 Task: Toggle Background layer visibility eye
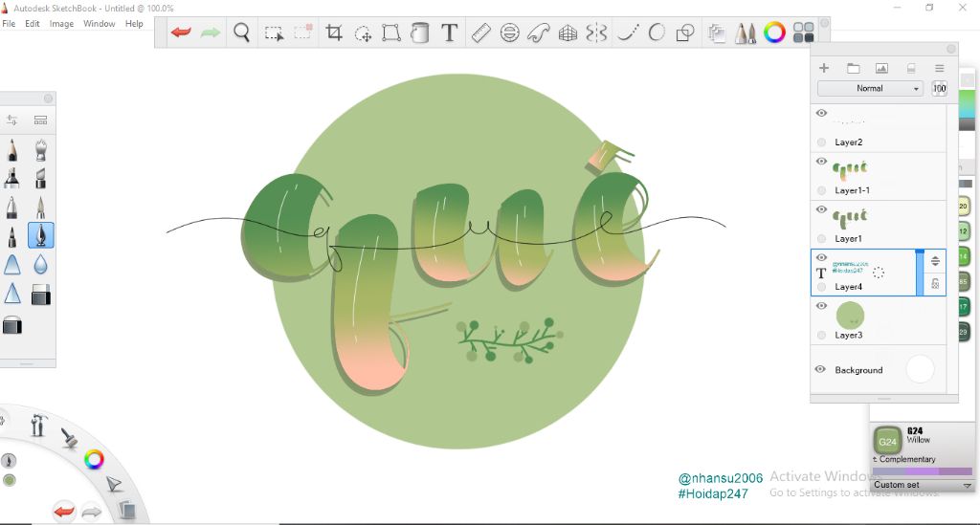[820, 369]
